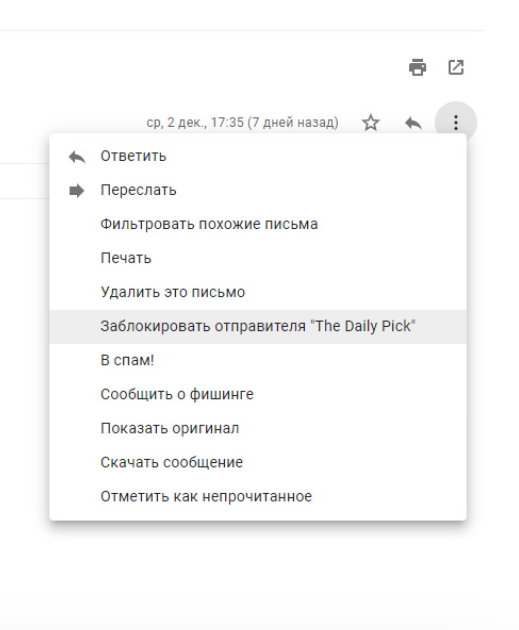Choose "Отметить как непрочитанное"

tap(257, 497)
